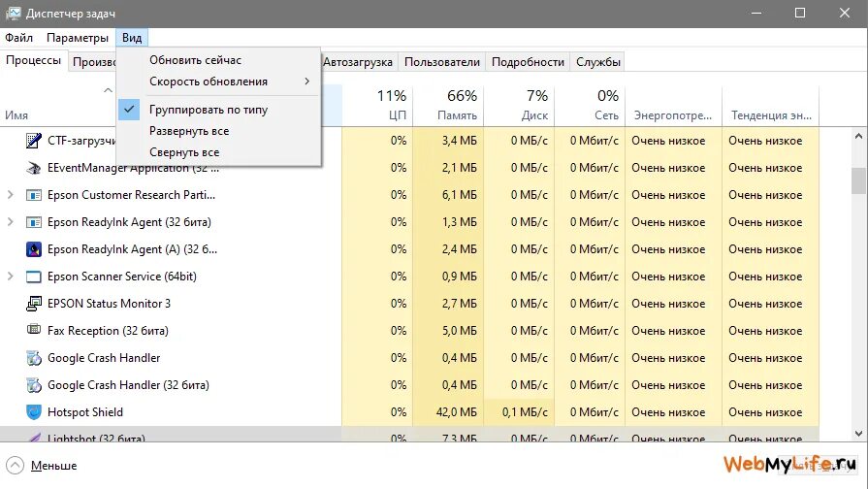Click the 2,7 МБ memory value
This screenshot has height=489, width=868.
(460, 304)
